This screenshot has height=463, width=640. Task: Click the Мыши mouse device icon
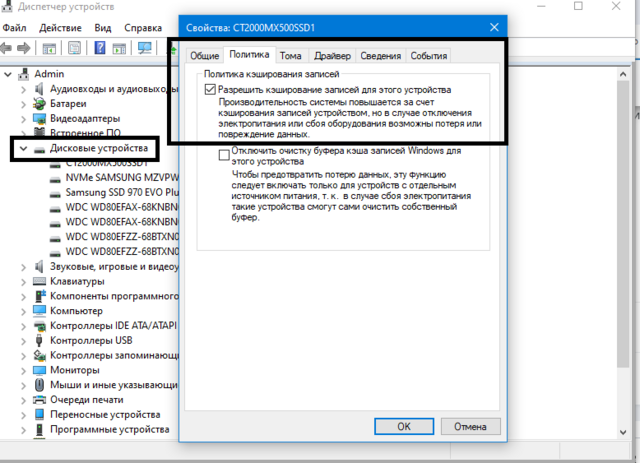tap(39, 385)
